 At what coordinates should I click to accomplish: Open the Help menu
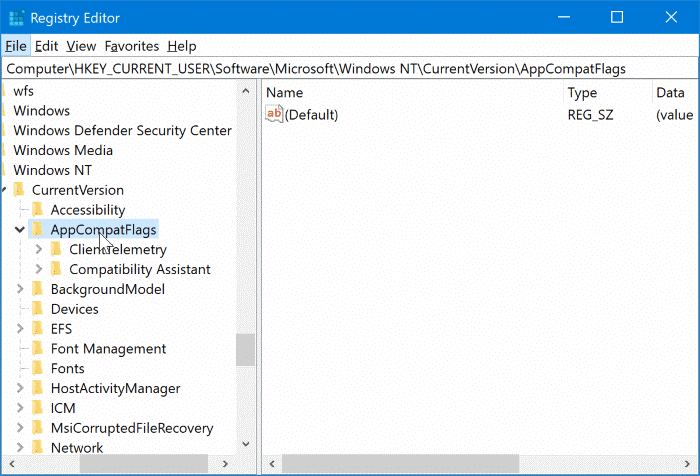[182, 46]
